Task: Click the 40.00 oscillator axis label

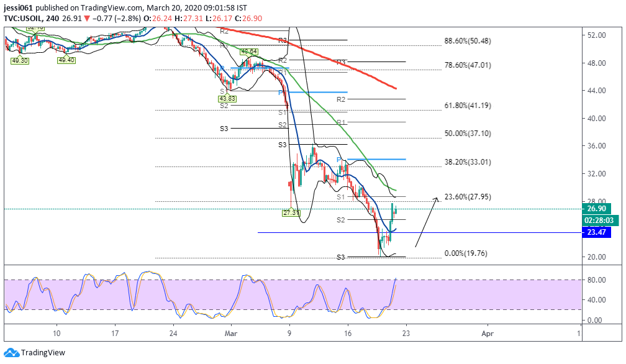Action: 596,300
